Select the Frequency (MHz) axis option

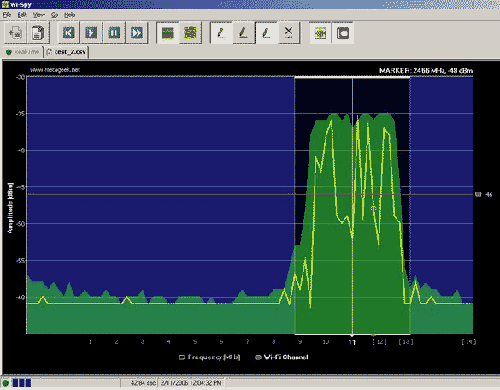[x=210, y=357]
